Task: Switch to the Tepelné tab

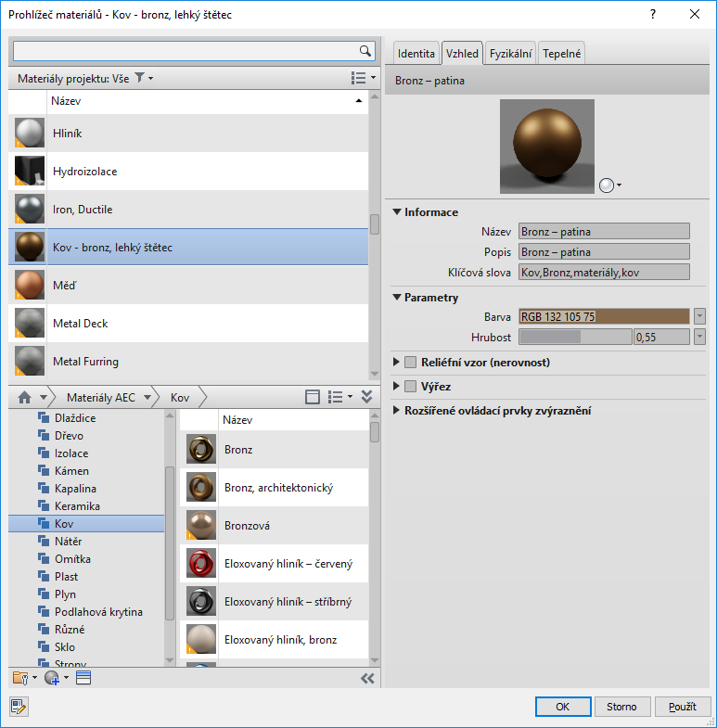Action: [x=561, y=54]
